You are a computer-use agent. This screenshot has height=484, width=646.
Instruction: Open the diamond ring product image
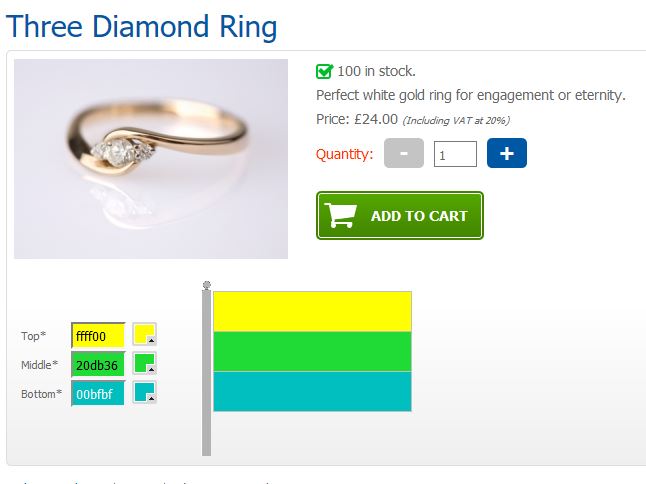tap(151, 159)
